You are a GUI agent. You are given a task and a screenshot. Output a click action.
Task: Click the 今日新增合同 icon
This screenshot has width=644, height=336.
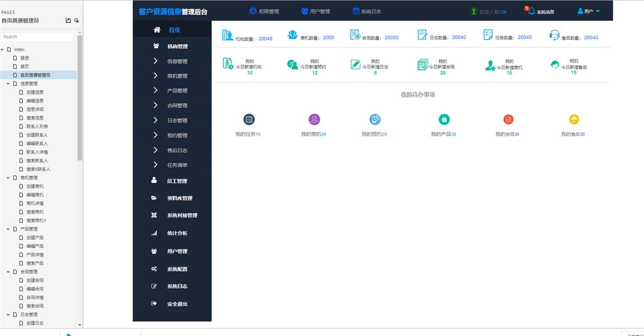422,65
